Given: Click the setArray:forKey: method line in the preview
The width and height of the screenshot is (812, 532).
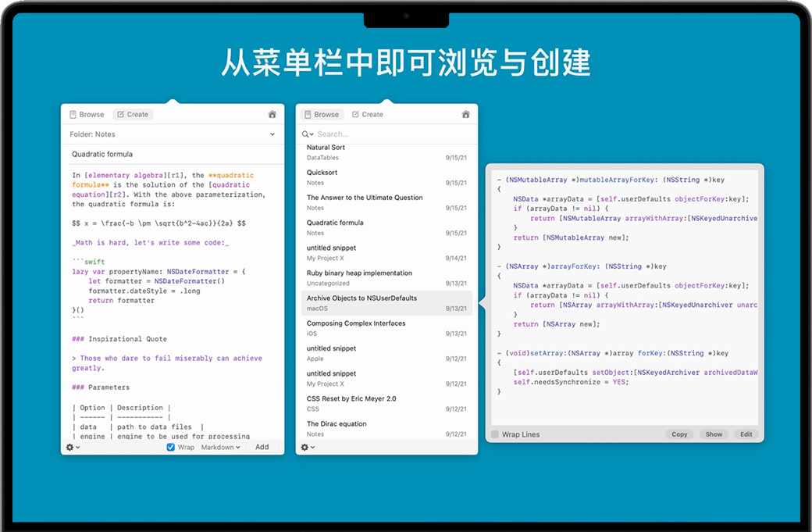Looking at the screenshot, I should [613, 353].
